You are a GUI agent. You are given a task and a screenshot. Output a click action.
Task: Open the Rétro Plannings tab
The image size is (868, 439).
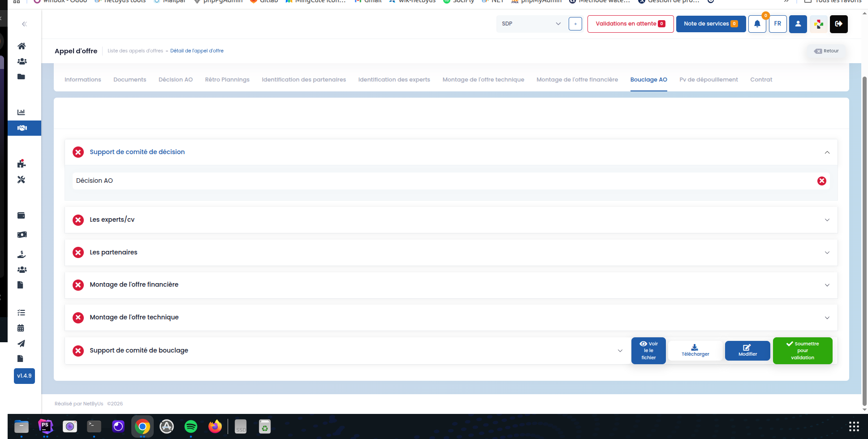(x=227, y=80)
